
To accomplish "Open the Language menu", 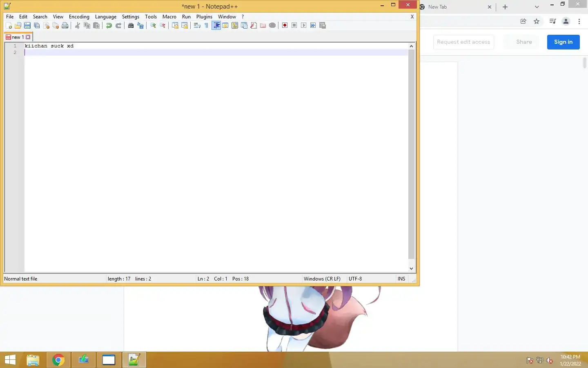I will click(x=106, y=17).
